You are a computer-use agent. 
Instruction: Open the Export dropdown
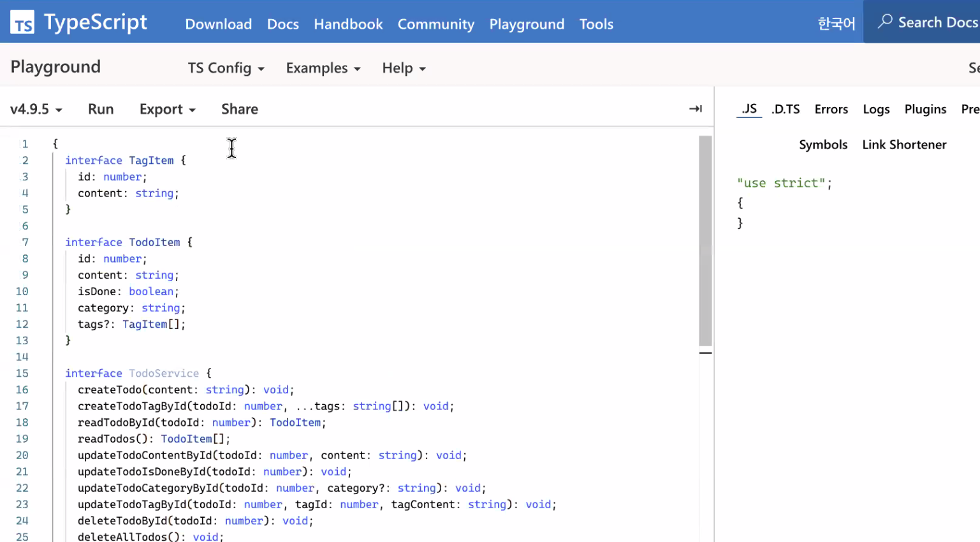coord(168,109)
